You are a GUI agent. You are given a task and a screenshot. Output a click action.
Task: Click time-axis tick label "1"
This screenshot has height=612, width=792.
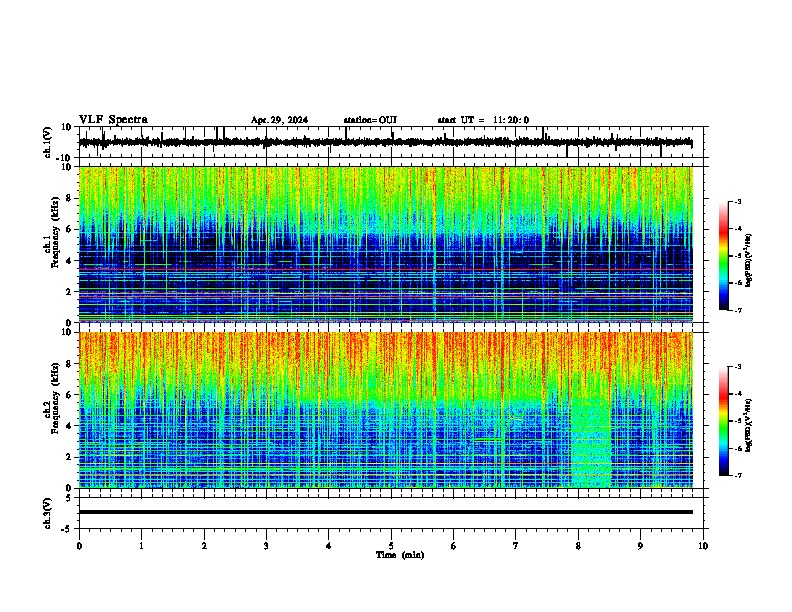[x=142, y=546]
